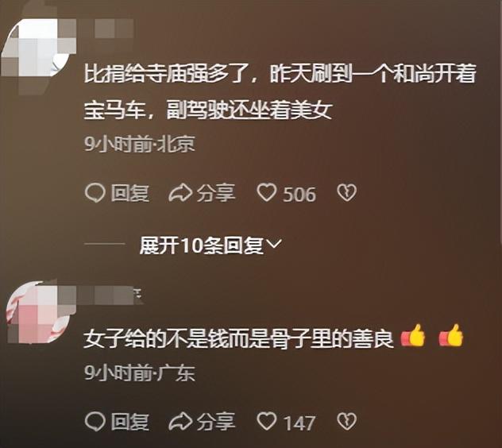The image size is (502, 448).
Task: Click the first commenter's blurred username
Action: 104,29
